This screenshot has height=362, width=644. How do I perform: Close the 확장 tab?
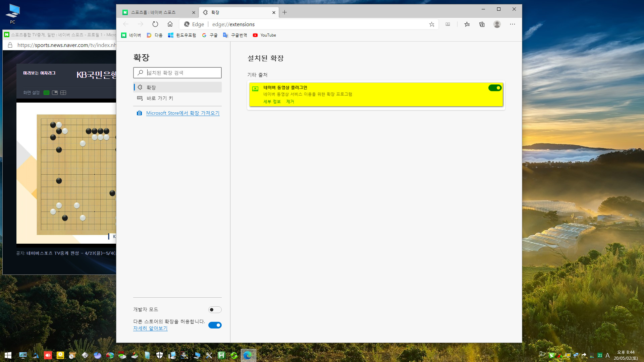274,12
